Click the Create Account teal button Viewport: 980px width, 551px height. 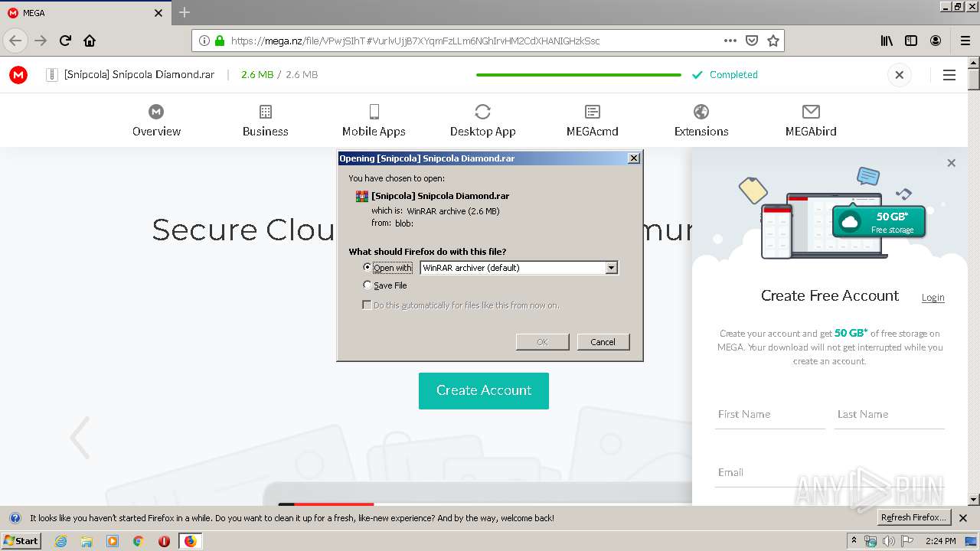tap(484, 390)
